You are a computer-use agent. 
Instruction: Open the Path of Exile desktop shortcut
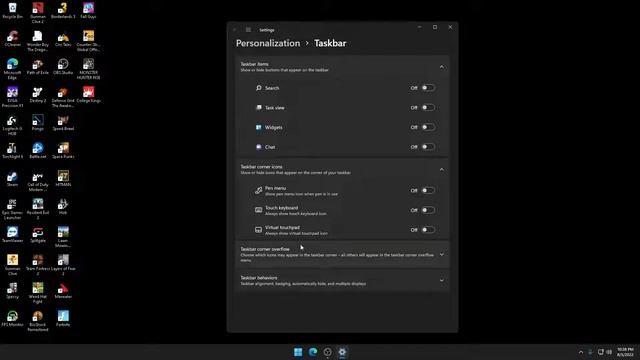click(38, 67)
